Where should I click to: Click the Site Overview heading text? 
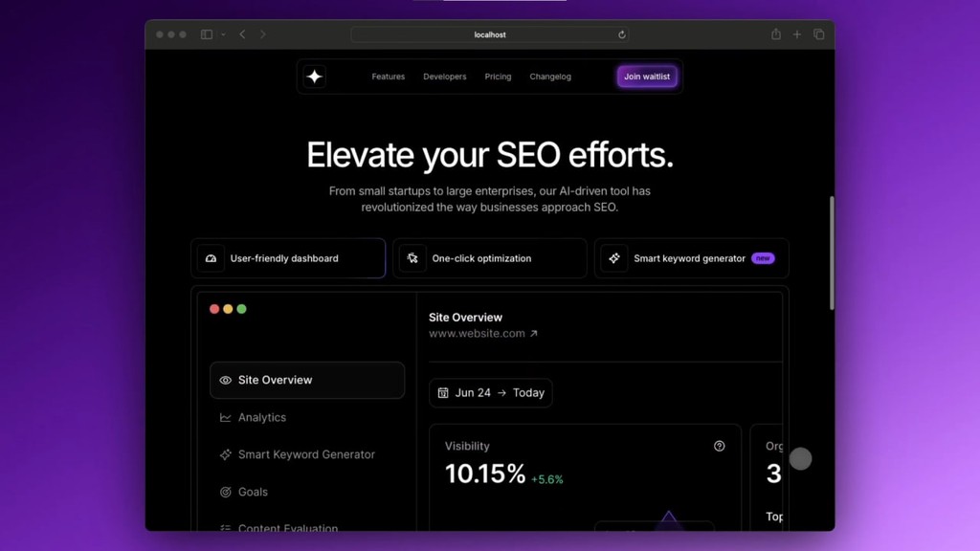[466, 318]
